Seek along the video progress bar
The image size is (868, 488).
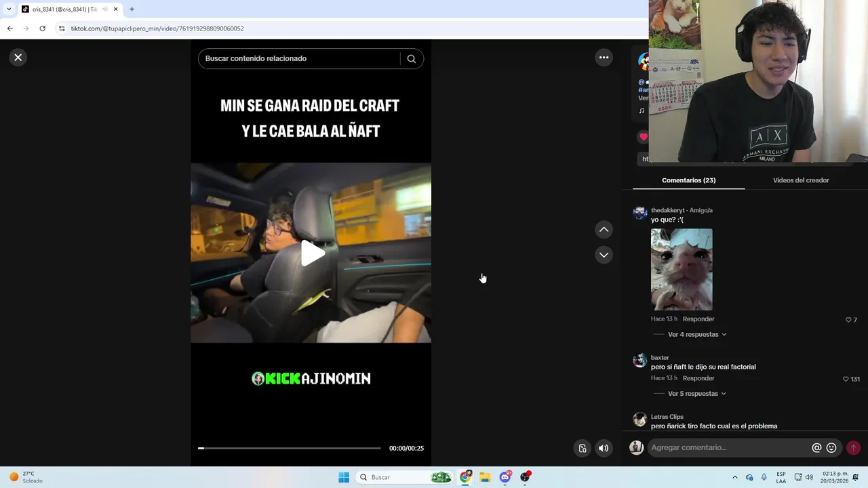click(290, 448)
